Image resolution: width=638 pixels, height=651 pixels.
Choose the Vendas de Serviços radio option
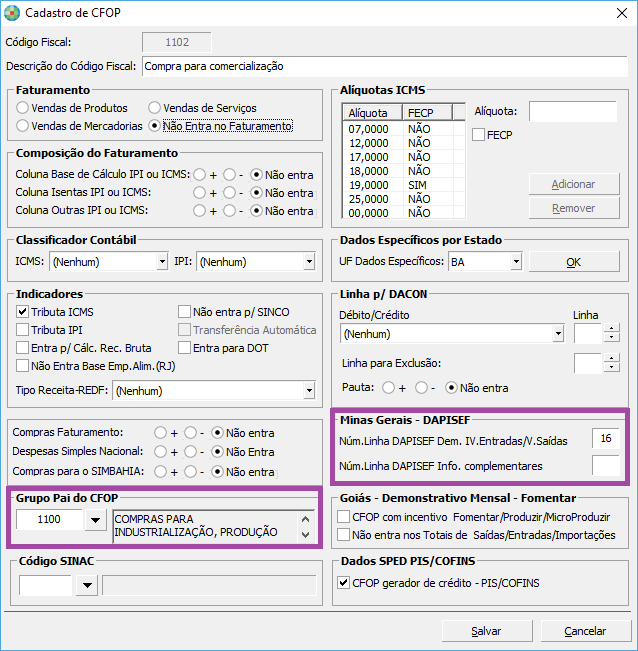click(154, 108)
